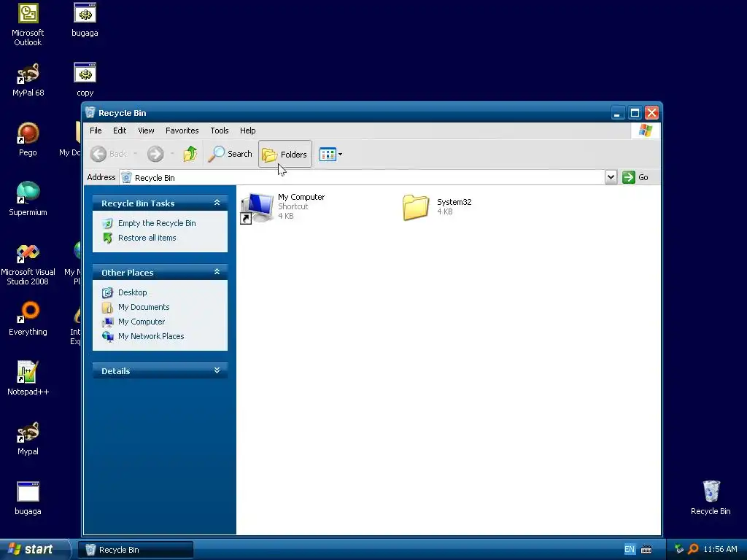Click the Address bar field
747x560 pixels.
362,178
